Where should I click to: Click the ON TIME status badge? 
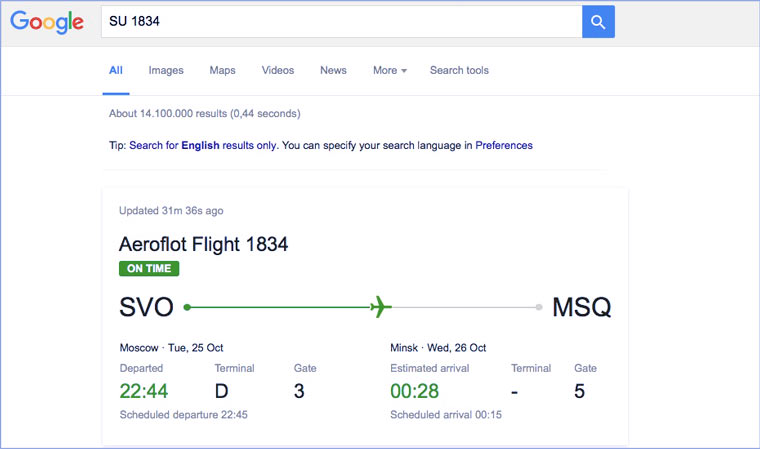pos(149,268)
